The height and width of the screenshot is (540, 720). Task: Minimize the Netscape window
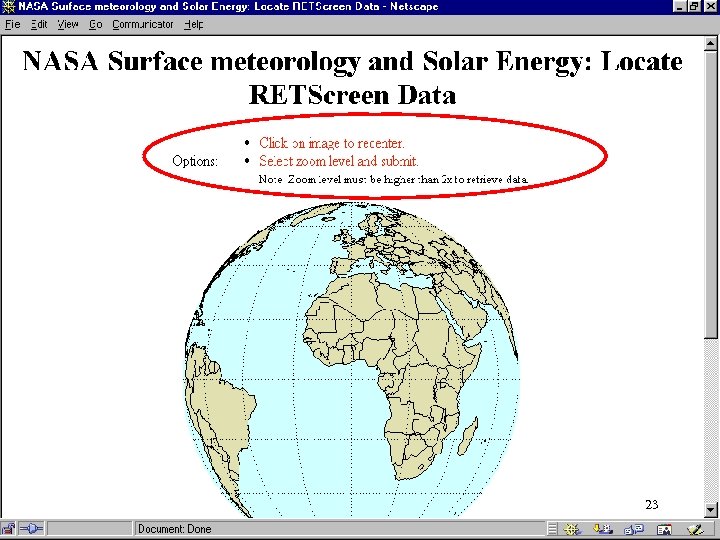click(681, 7)
